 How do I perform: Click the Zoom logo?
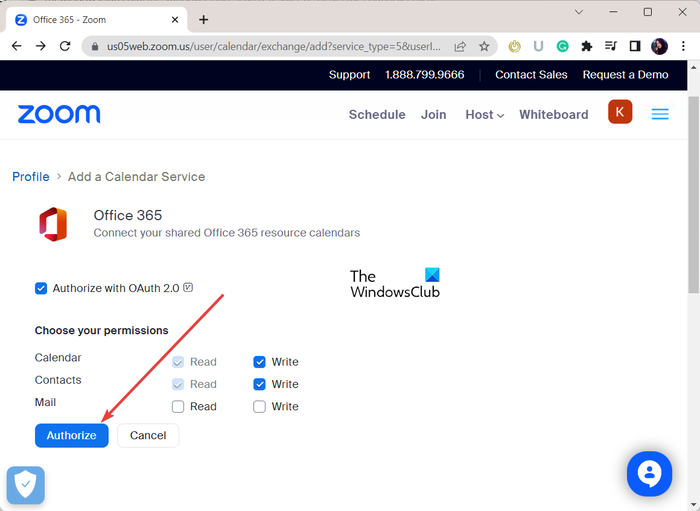tap(59, 114)
